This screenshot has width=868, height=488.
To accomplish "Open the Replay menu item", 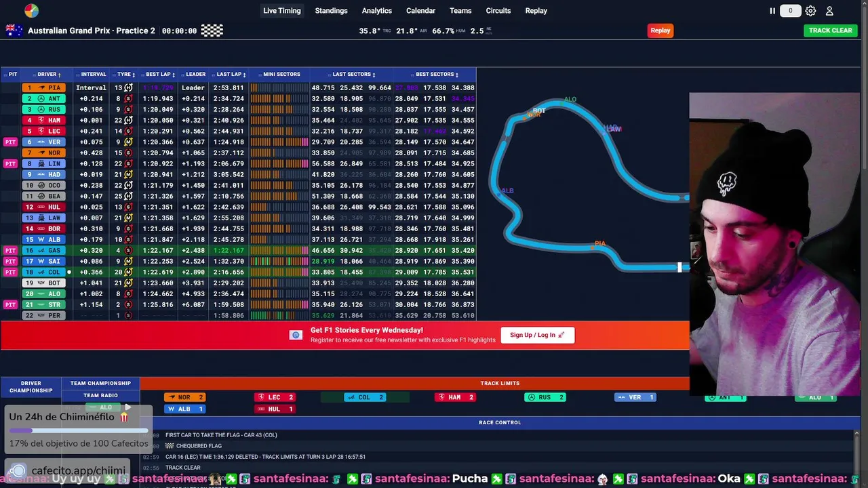I will click(536, 11).
